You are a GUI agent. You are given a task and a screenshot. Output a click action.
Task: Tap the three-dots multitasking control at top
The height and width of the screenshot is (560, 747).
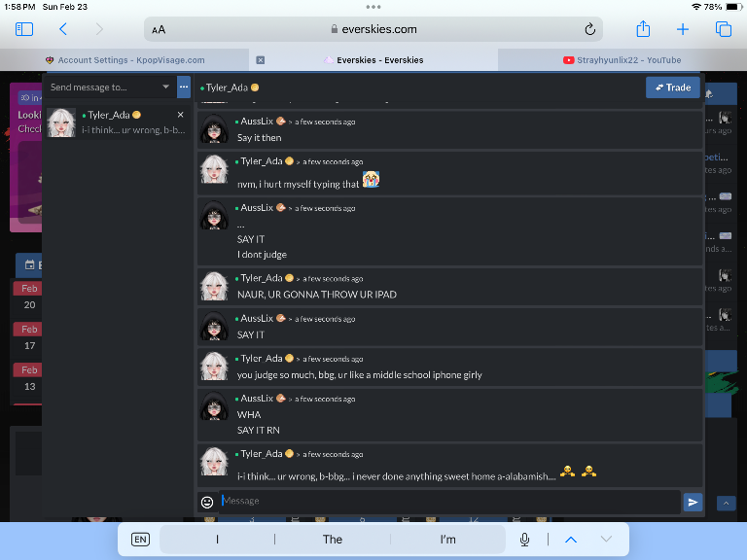point(373,7)
